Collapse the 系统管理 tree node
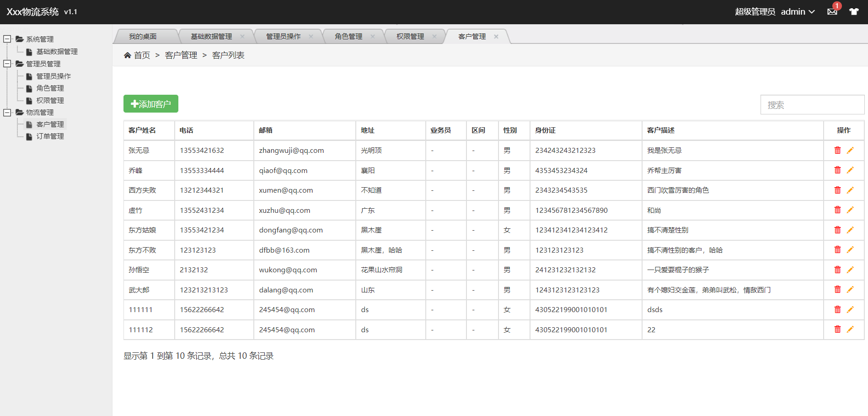Image resolution: width=868 pixels, height=416 pixels. pyautogui.click(x=7, y=39)
